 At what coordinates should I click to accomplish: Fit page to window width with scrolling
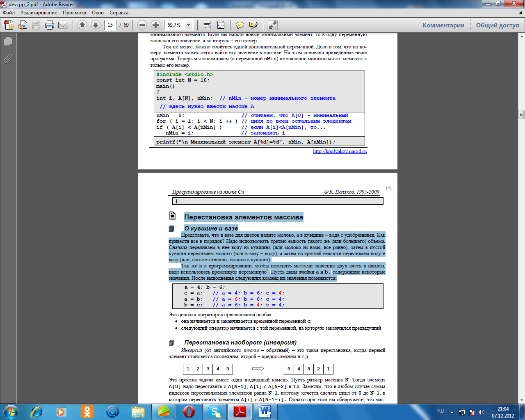[x=207, y=25]
